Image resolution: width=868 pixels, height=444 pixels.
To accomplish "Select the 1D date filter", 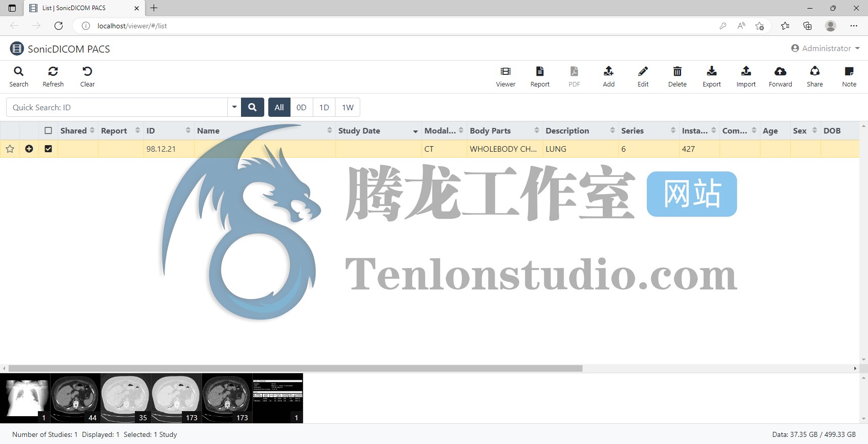I will click(x=324, y=107).
